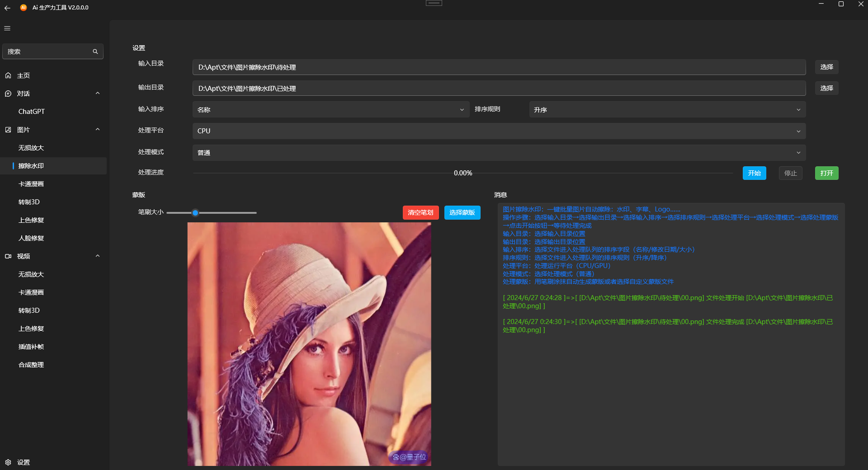Screen dimensions: 868x470
Task: Click the chat bubble icon beside 对话
Action: [8, 94]
